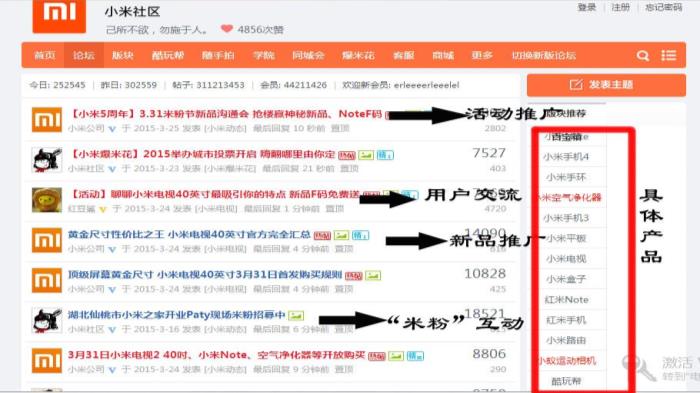Select 小蚁运动相机 in sidebar list
The image size is (700, 393).
567,361
